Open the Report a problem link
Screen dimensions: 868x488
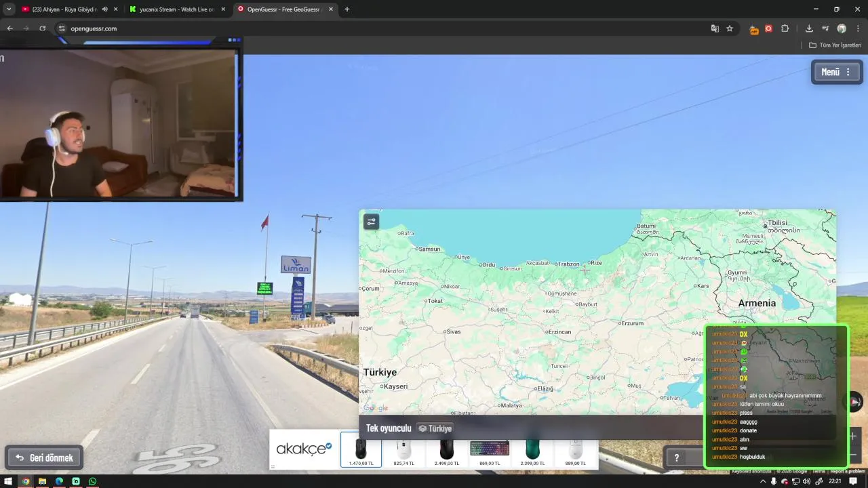coord(848,471)
